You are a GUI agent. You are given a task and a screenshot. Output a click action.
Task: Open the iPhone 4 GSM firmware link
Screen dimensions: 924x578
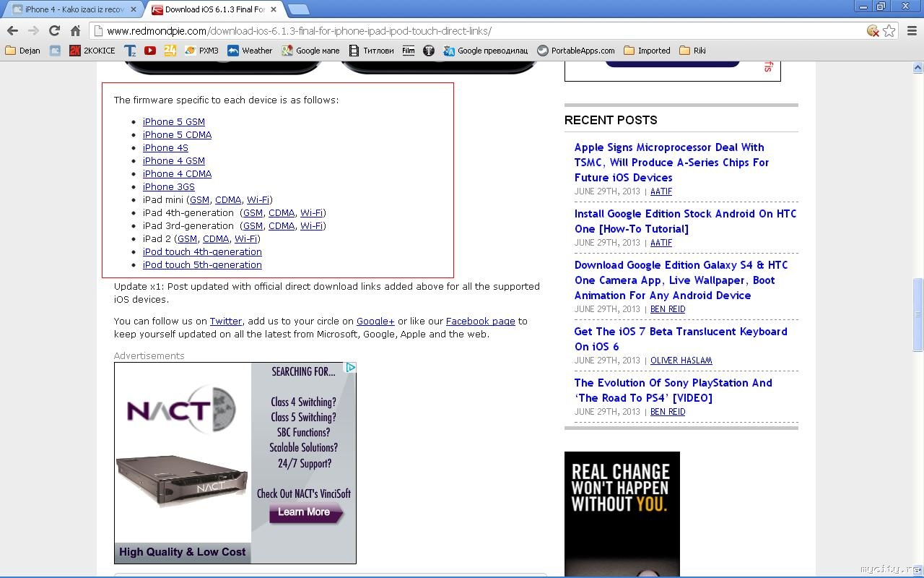(x=174, y=161)
